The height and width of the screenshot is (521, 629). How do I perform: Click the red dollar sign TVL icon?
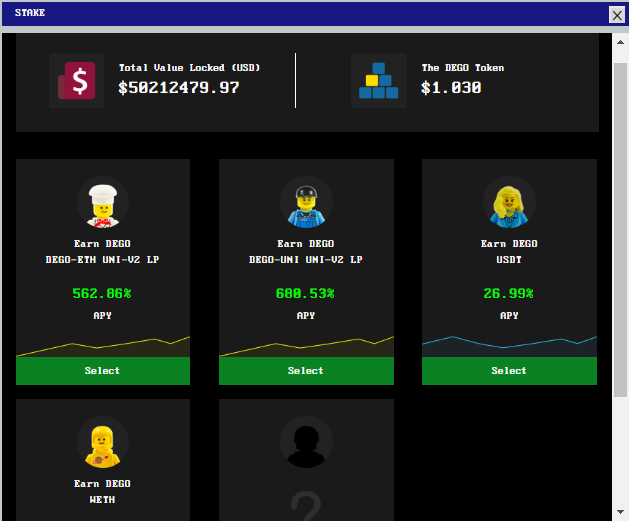77,80
